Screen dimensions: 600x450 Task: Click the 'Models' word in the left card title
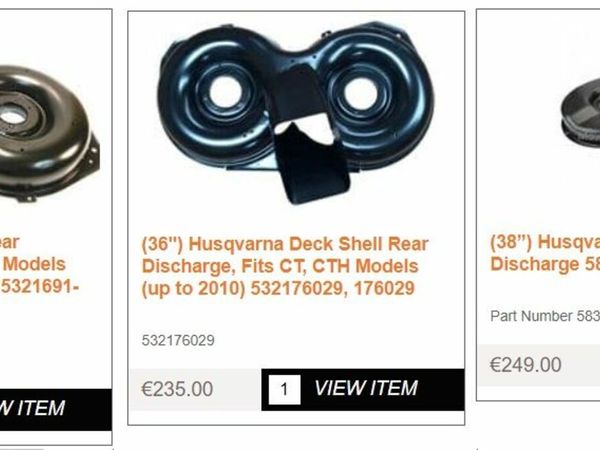pos(34,264)
